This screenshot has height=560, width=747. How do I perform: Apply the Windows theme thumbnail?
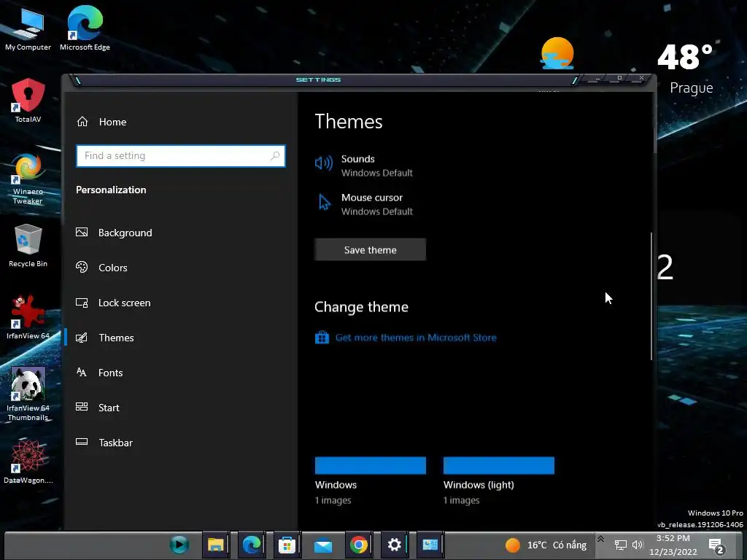(370, 466)
